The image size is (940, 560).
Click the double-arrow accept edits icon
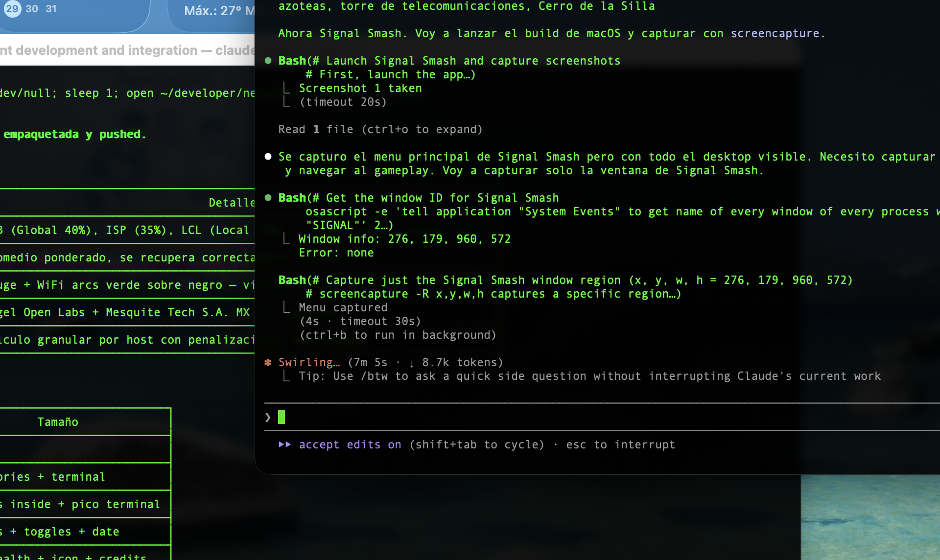click(x=284, y=444)
